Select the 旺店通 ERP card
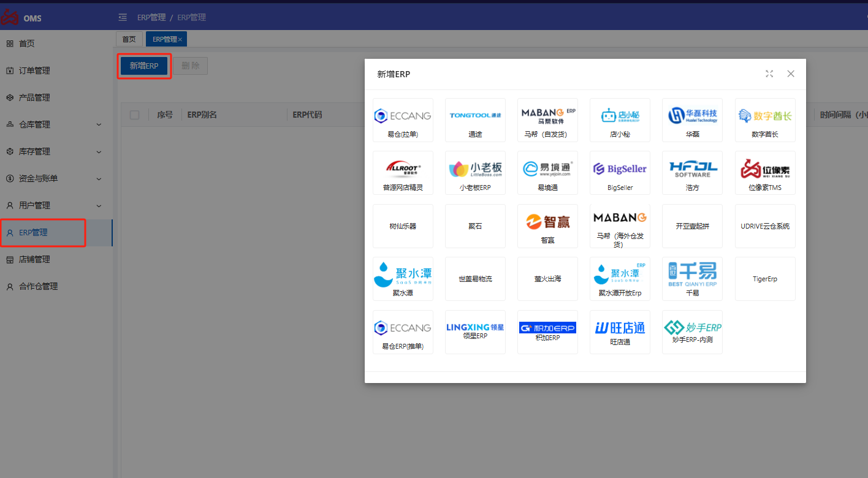 620,332
